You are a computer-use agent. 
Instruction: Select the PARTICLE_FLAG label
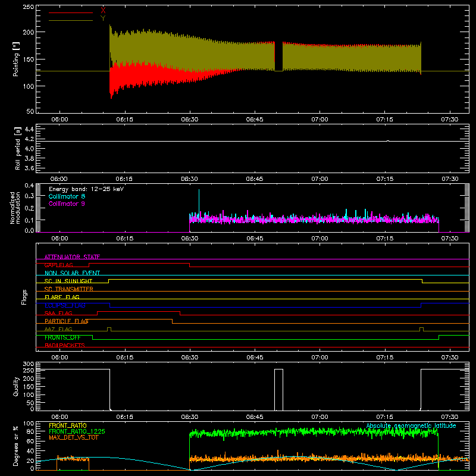67,321
